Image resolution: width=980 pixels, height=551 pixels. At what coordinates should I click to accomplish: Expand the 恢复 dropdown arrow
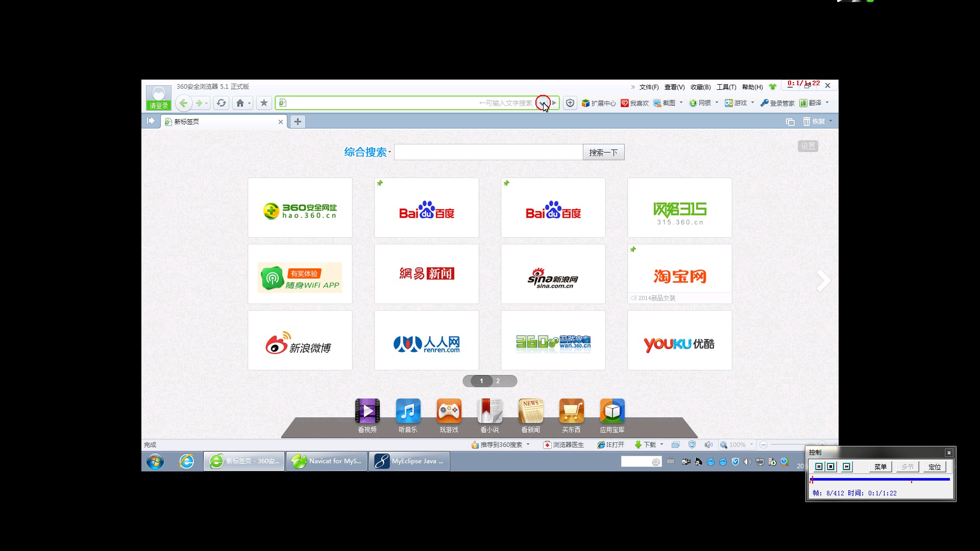(x=830, y=121)
